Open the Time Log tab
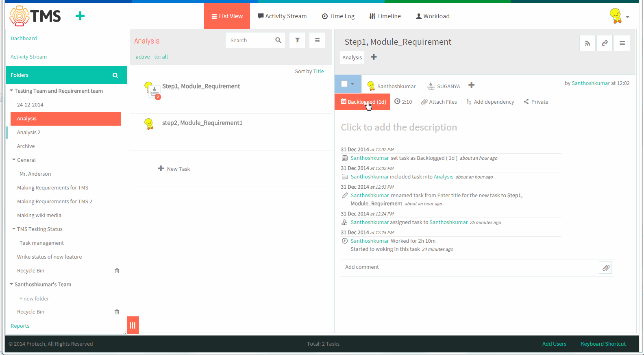Screen dimensions: 644x355 (338, 16)
